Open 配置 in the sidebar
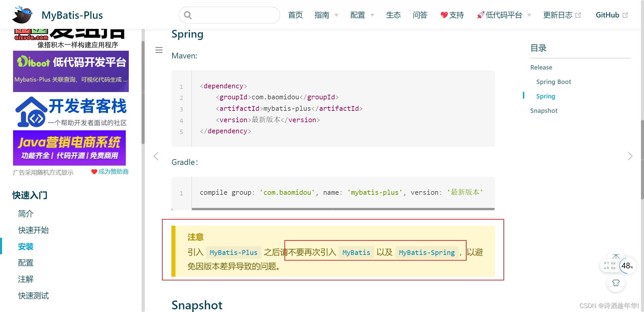The image size is (644, 312). (26, 263)
